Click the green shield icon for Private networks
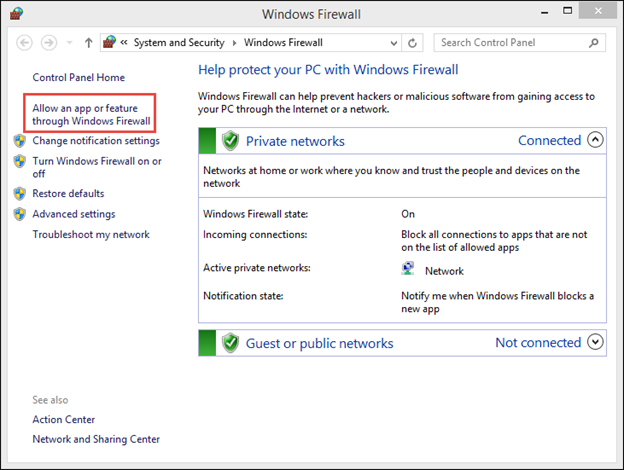 pos(230,140)
